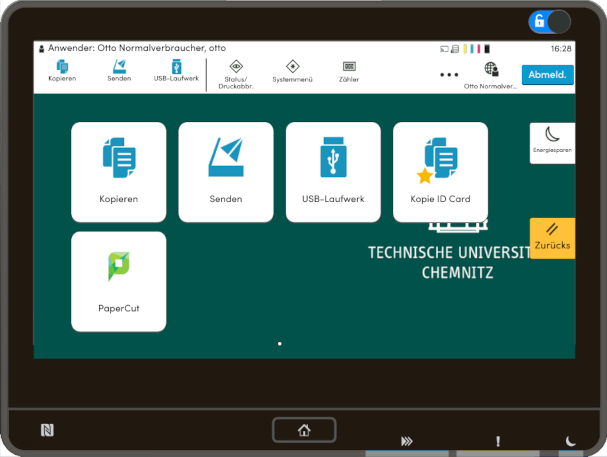
Task: Tap Senden shortcut in top toolbar
Action: pos(119,71)
